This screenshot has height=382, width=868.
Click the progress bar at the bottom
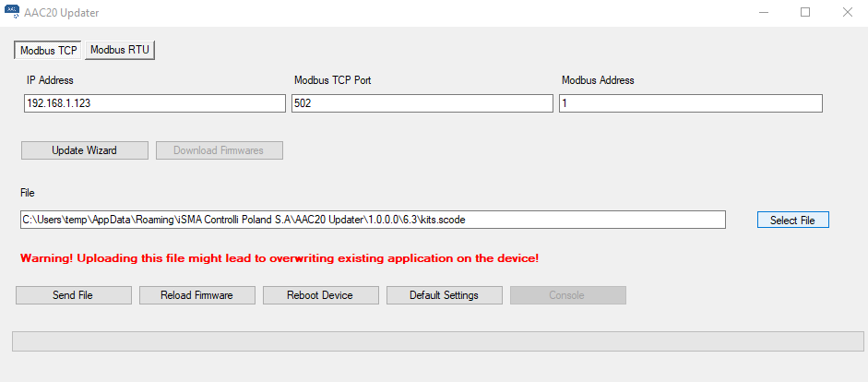click(437, 341)
